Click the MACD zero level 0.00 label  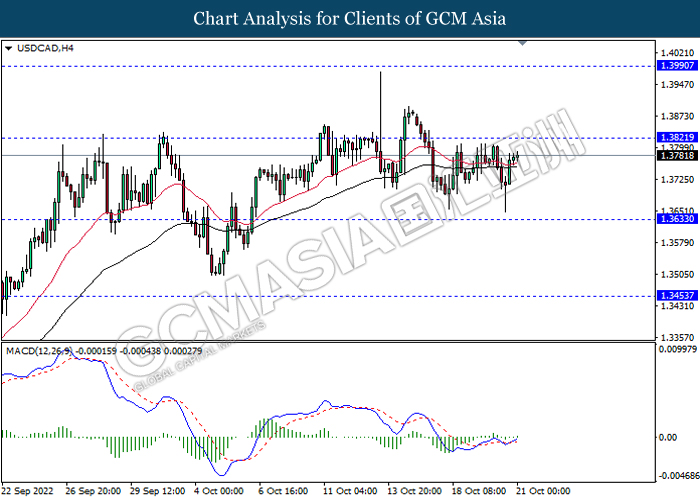pyautogui.click(x=668, y=438)
